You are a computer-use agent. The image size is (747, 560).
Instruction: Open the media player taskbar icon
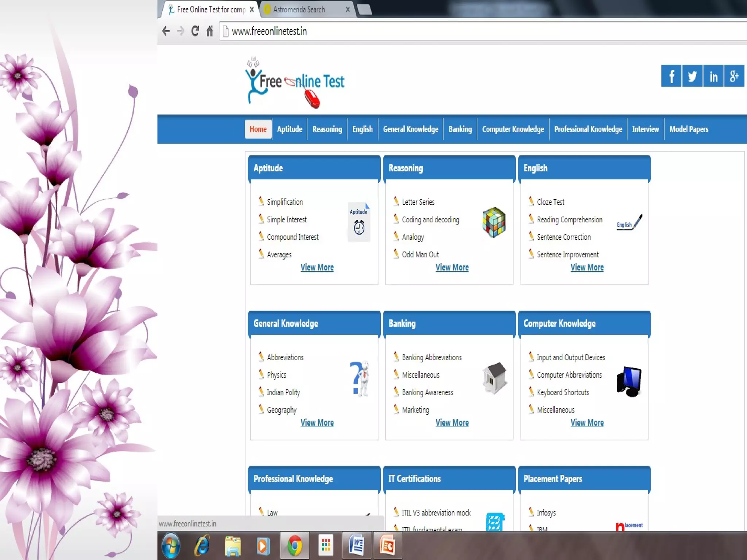[x=263, y=546]
